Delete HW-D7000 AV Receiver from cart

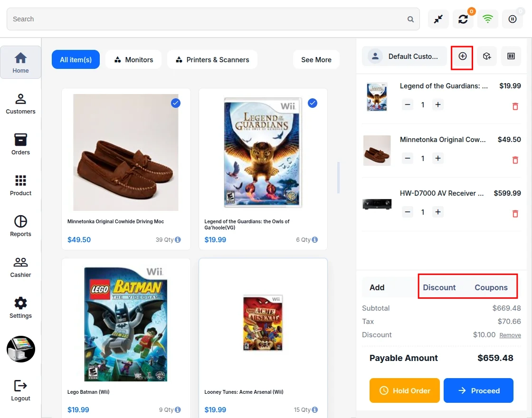pyautogui.click(x=515, y=213)
